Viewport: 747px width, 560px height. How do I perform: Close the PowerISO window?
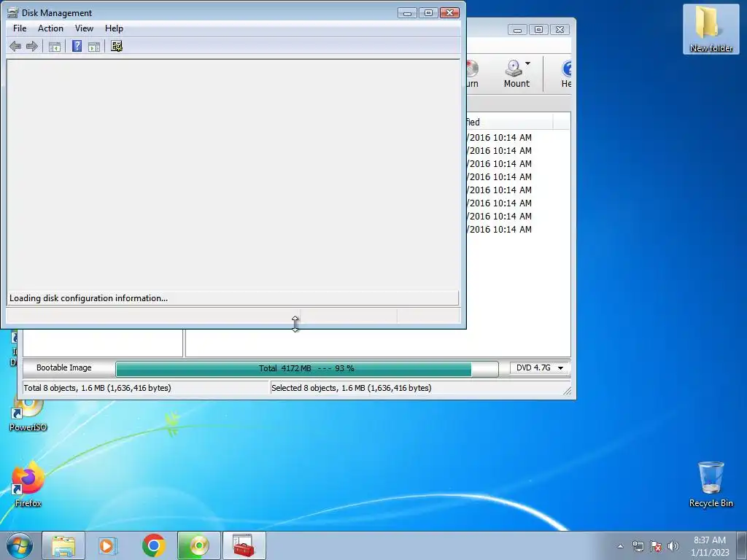[x=560, y=29]
